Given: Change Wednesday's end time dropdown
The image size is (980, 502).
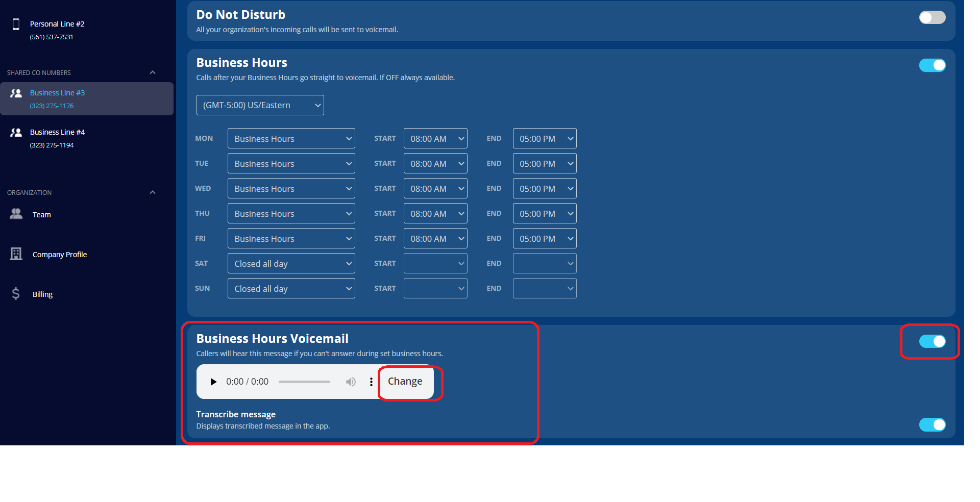Looking at the screenshot, I should pos(545,188).
